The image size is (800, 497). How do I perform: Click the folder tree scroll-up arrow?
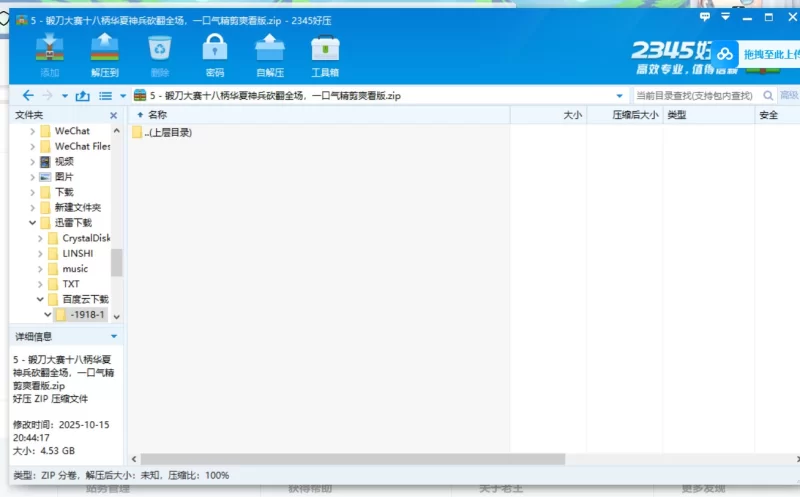point(117,131)
